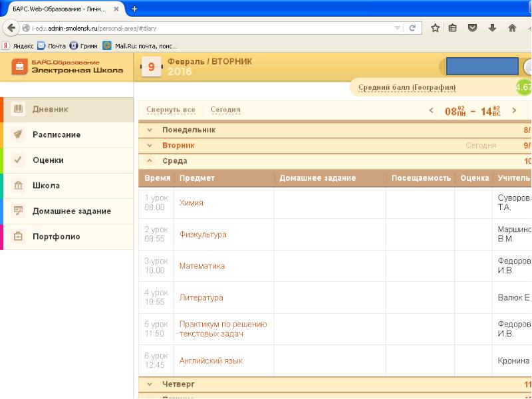
Task: Click the browser back arrow button
Action: 10,29
